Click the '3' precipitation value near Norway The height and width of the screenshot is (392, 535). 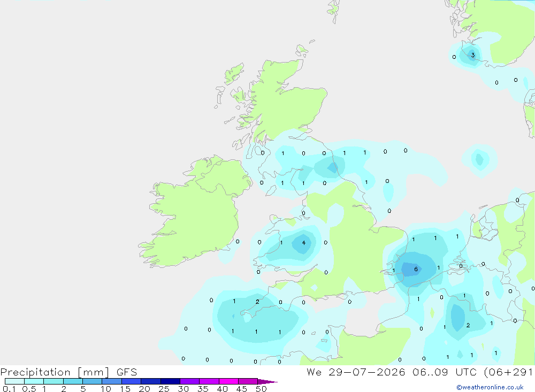[472, 55]
